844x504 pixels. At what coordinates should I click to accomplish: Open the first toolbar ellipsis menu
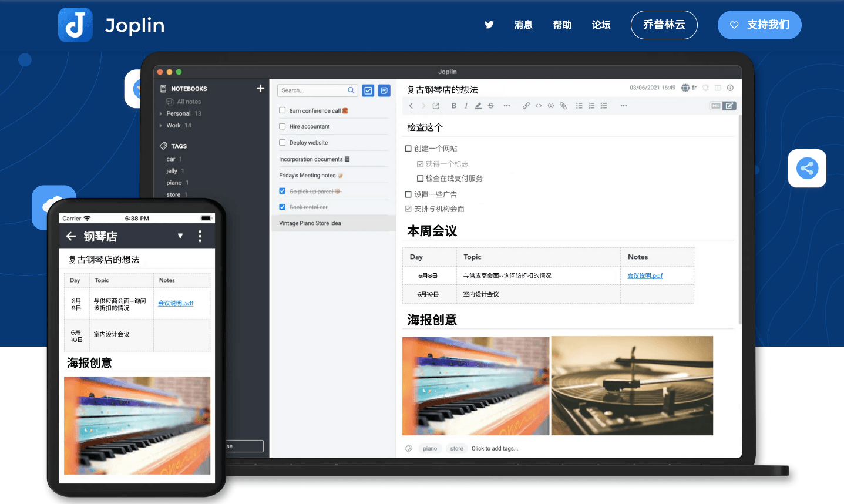pos(507,106)
